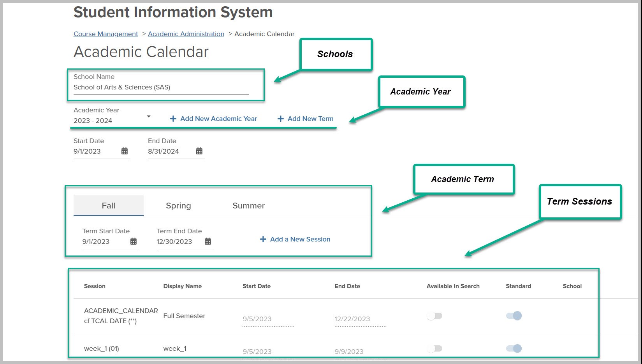Open the End Date calendar picker icon

click(x=199, y=151)
